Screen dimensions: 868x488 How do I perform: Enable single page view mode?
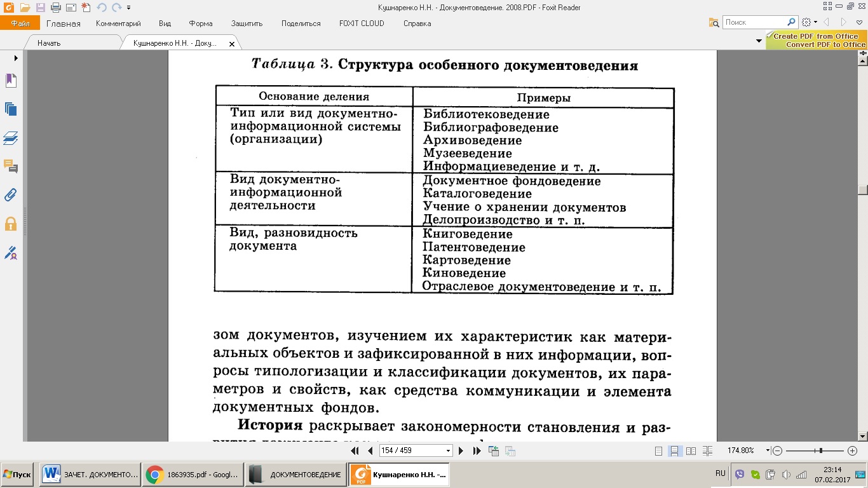click(x=659, y=451)
